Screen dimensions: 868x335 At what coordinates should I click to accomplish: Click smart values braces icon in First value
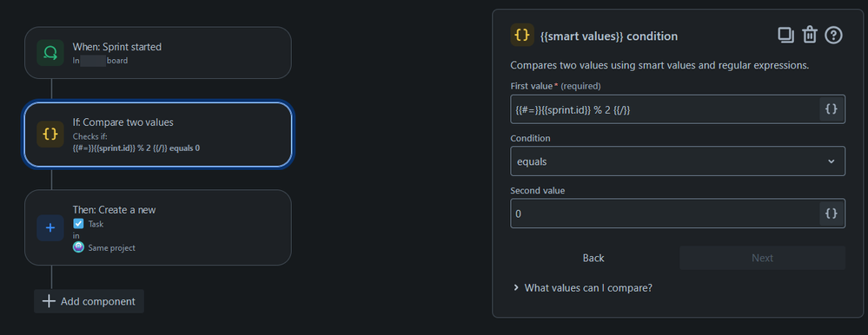pyautogui.click(x=831, y=109)
